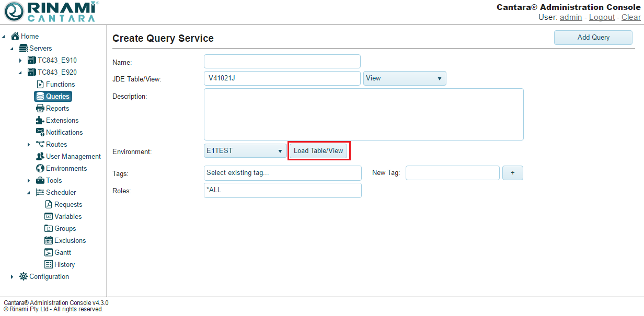Image resolution: width=644 pixels, height=316 pixels.
Task: Click the Logout link
Action: 602,17
